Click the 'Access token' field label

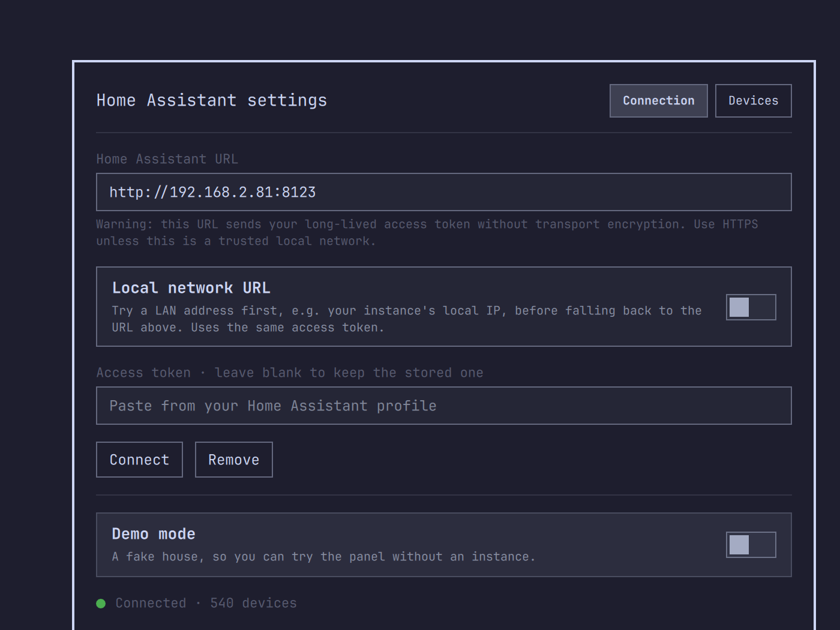[x=290, y=373]
